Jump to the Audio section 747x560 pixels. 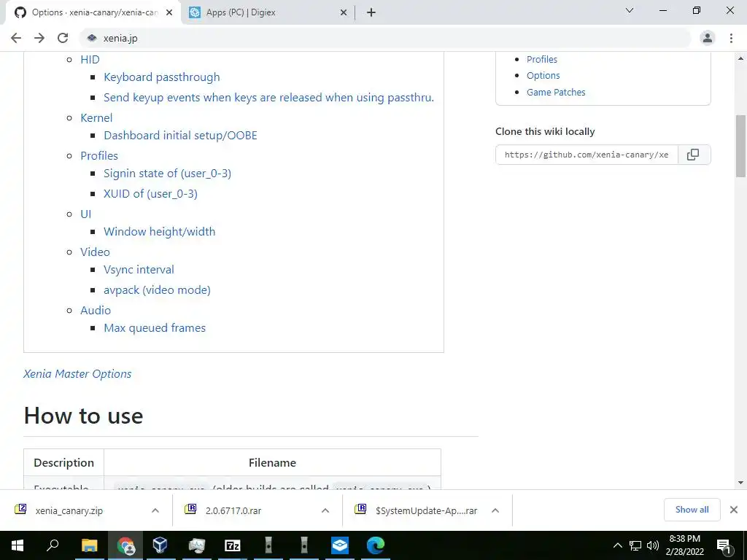[96, 311]
